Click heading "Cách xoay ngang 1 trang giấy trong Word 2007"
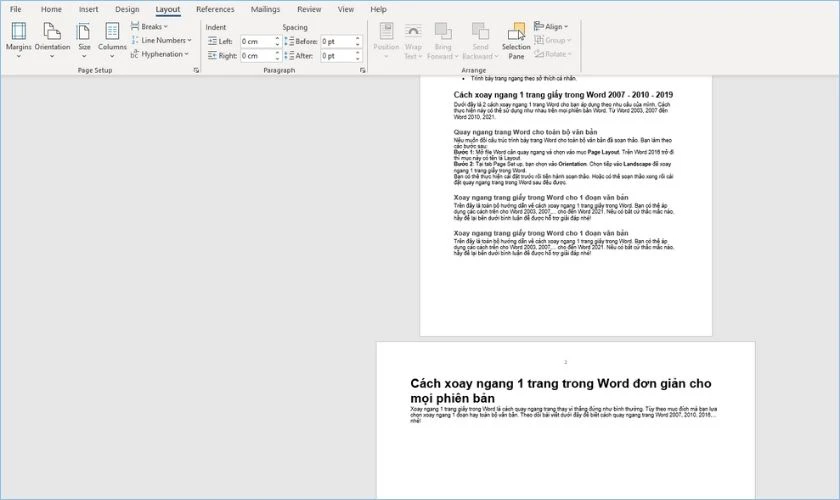This screenshot has width=840, height=500. tap(563, 95)
